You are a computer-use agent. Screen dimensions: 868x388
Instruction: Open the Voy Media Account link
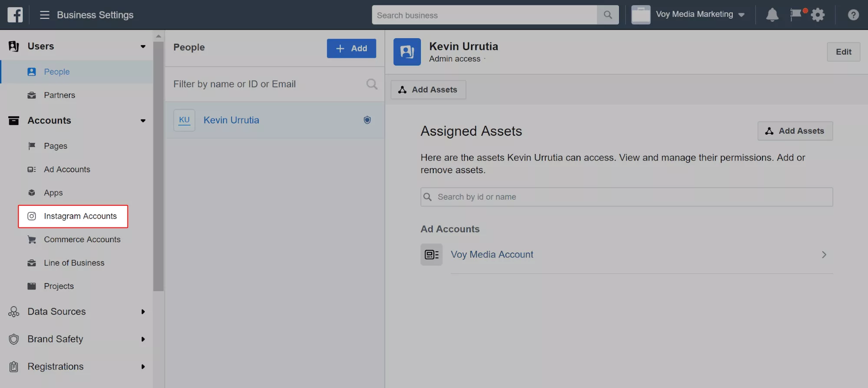[x=492, y=255]
